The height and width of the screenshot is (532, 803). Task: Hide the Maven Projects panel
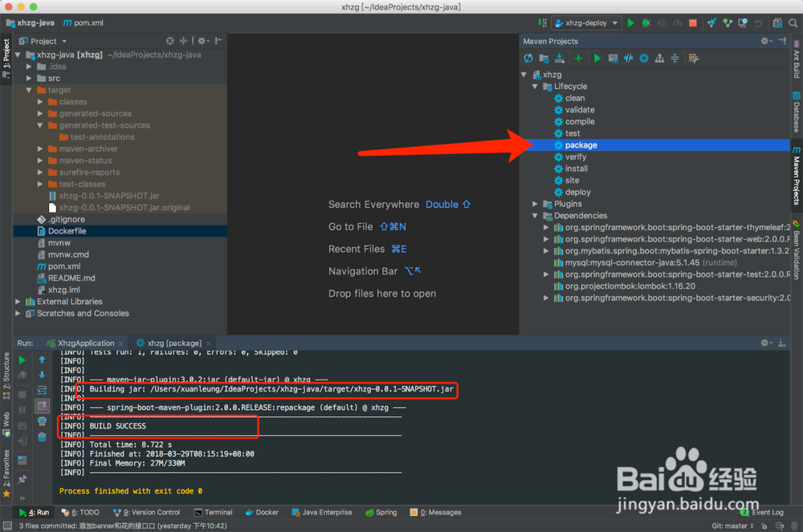[x=782, y=41]
